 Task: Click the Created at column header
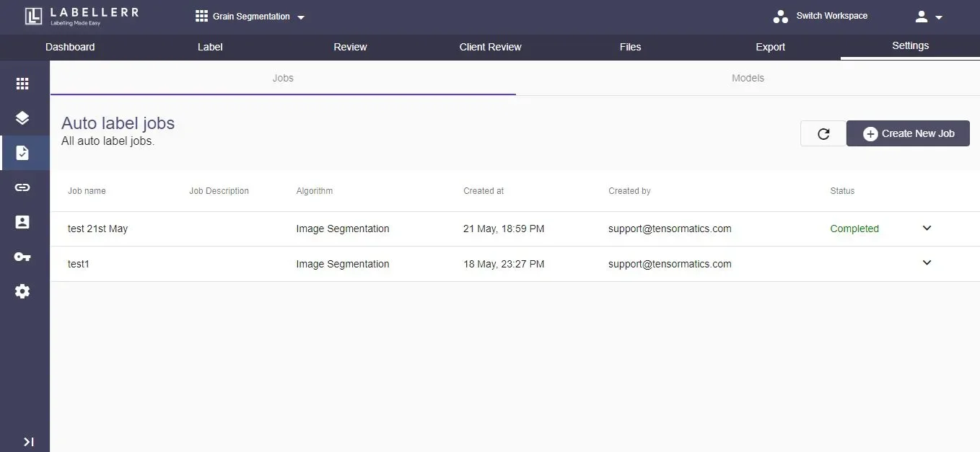pyautogui.click(x=484, y=191)
